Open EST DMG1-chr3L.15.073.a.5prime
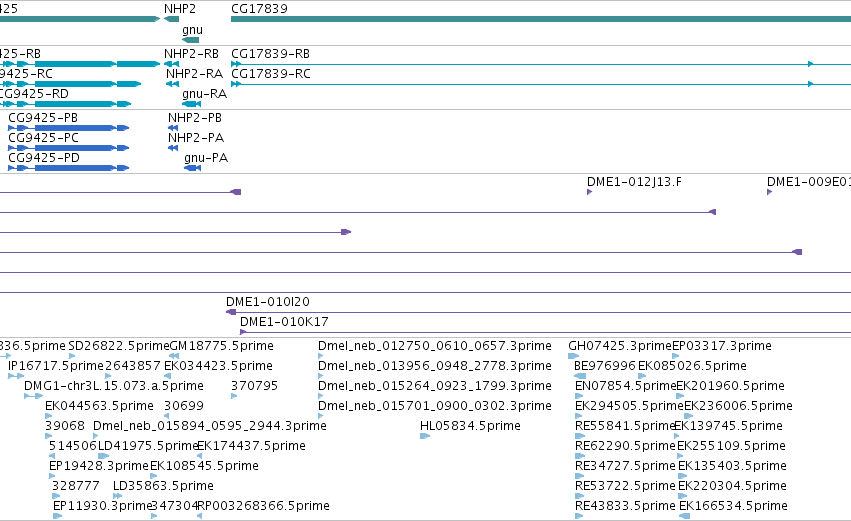 click(x=114, y=386)
